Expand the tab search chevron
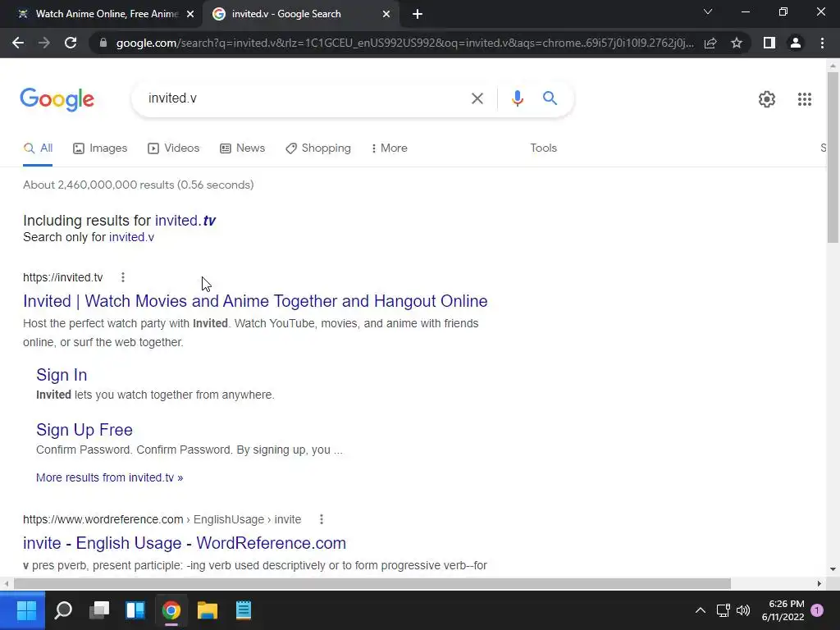This screenshot has width=840, height=630. 708,11
